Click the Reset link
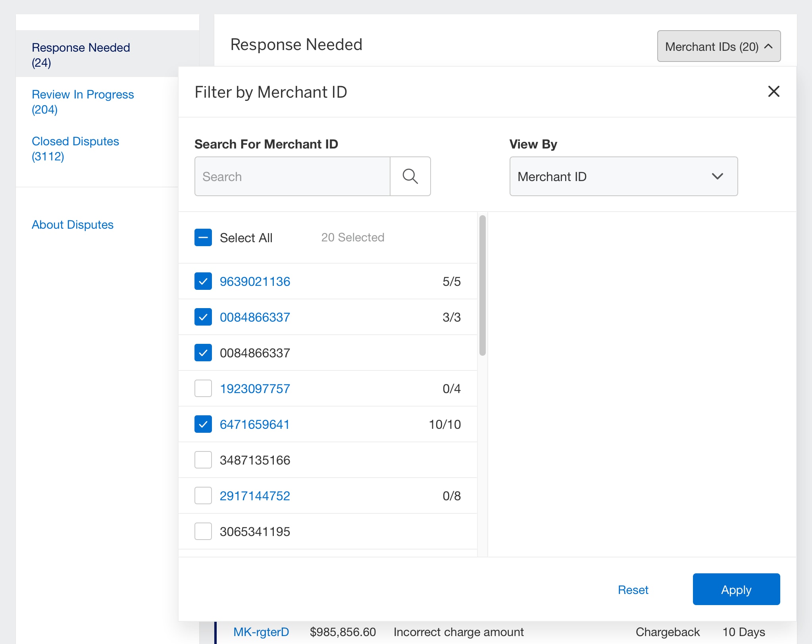This screenshot has height=644, width=812. point(633,590)
